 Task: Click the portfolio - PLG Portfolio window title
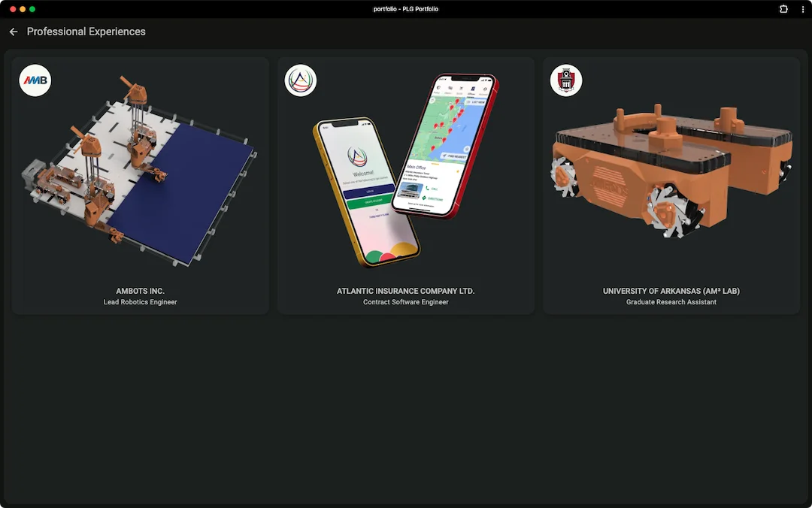click(405, 9)
